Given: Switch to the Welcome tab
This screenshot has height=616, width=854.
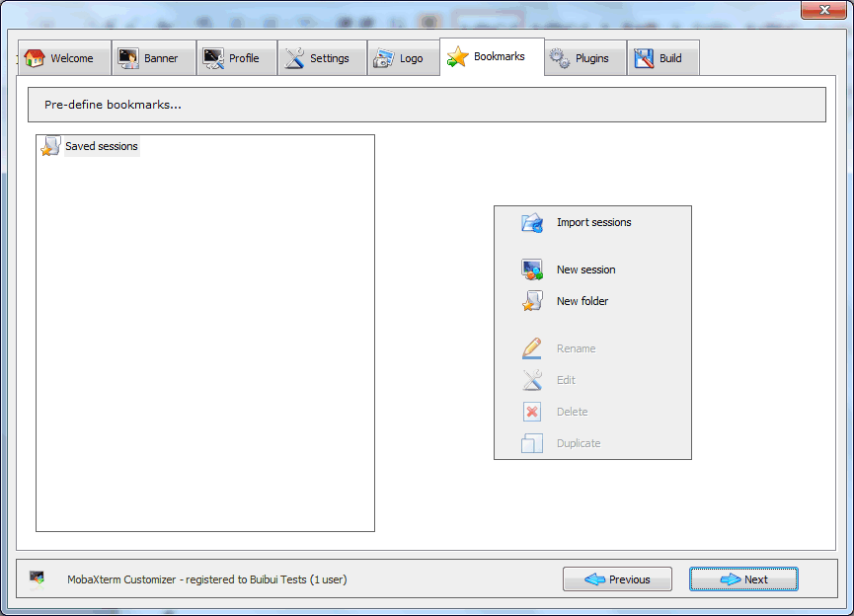Looking at the screenshot, I should pos(64,57).
